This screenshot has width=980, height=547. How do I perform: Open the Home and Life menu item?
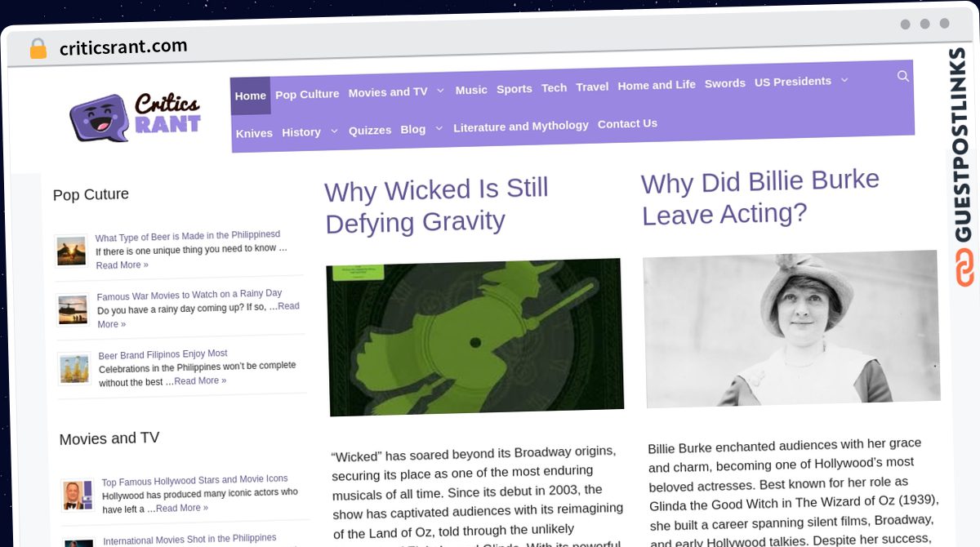657,85
